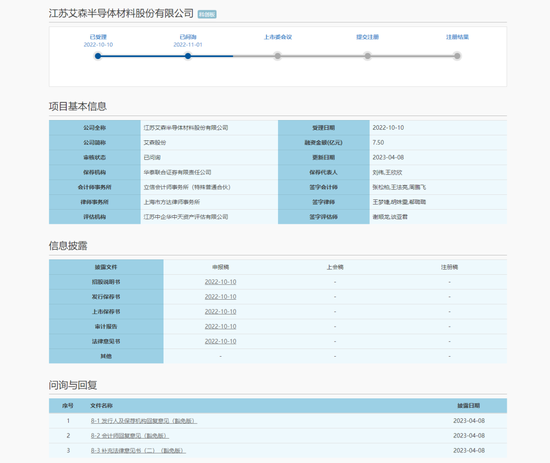Screen dimensions: 550x463
Task: Click the 2023-04-08 date in row 1
Action: coord(469,421)
